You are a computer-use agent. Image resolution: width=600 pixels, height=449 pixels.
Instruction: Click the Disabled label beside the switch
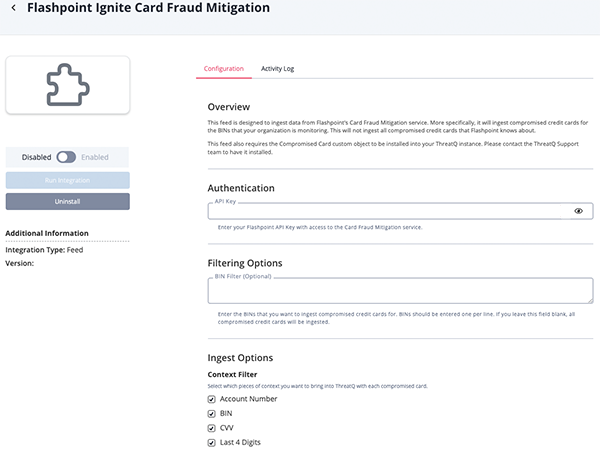pos(36,157)
